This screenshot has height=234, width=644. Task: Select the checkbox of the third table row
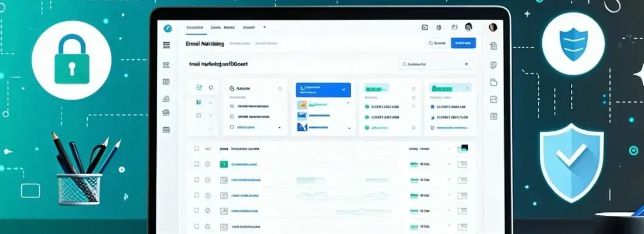point(197,195)
